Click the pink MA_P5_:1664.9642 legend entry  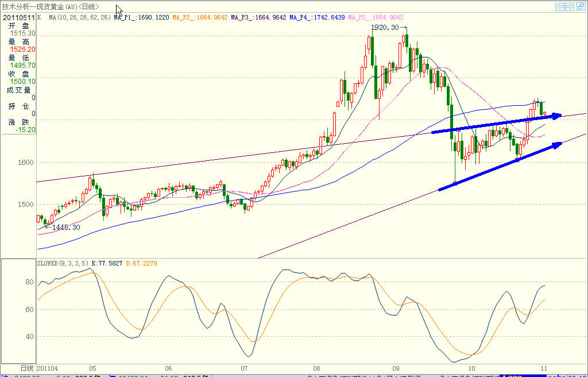click(376, 17)
